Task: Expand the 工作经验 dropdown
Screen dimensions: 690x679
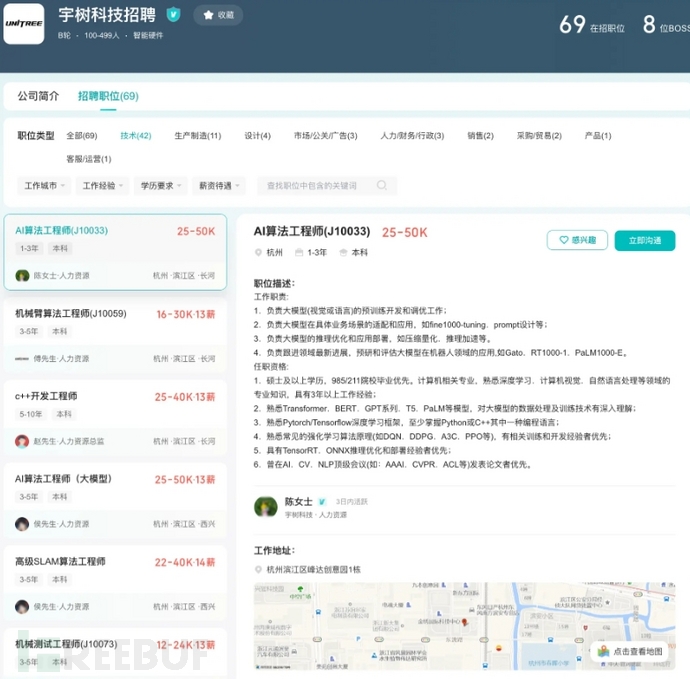Action: click(x=103, y=186)
